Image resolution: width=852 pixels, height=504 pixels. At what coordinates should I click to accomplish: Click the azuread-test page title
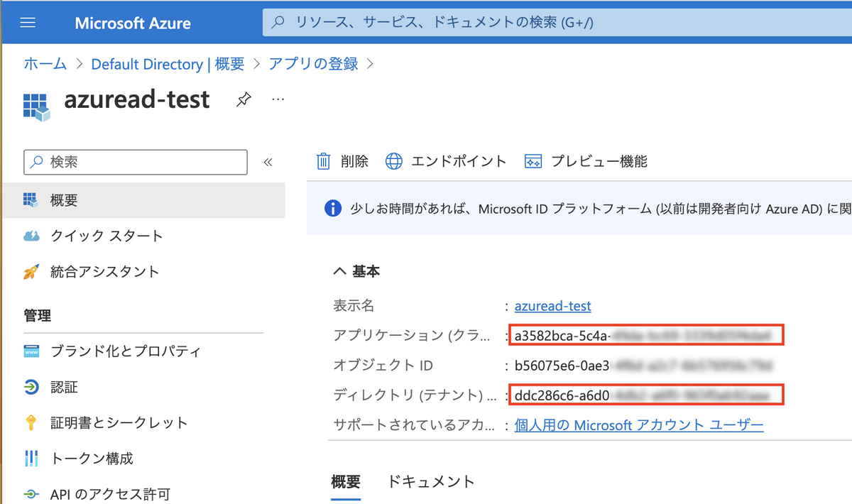pyautogui.click(x=137, y=99)
